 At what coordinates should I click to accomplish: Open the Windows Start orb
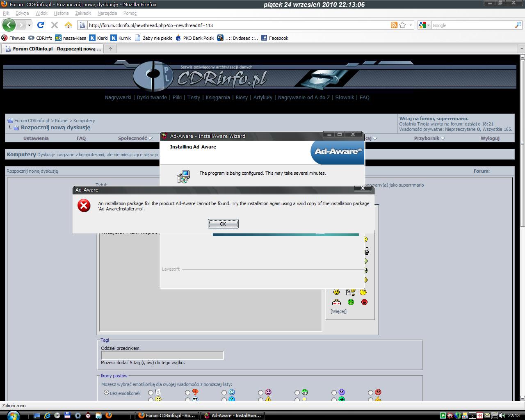click(13, 415)
